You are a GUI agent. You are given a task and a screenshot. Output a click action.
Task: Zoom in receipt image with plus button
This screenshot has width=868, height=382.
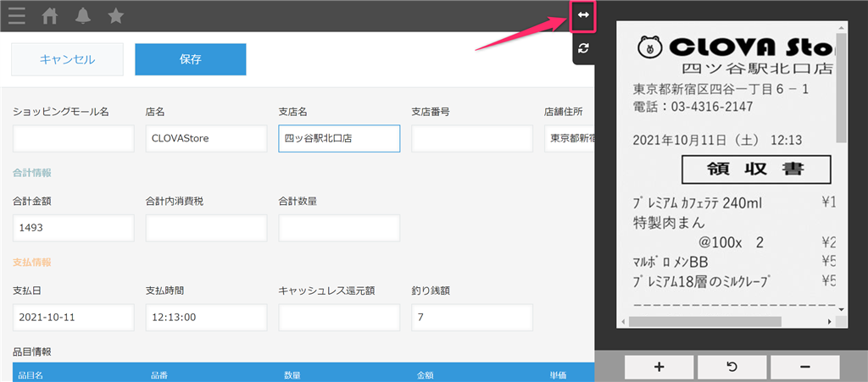click(659, 367)
